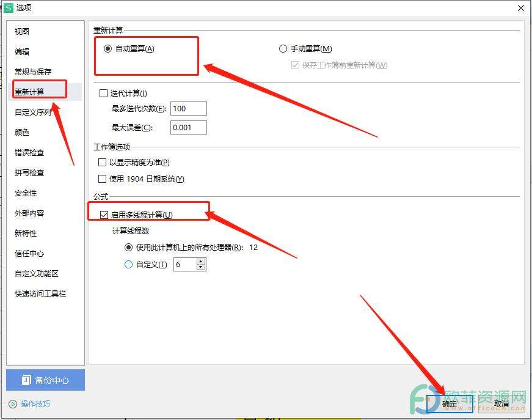Screen dimensions: 532x420
Task: Click the WPS Spreadsheet icon in title bar
Action: tap(7, 7)
